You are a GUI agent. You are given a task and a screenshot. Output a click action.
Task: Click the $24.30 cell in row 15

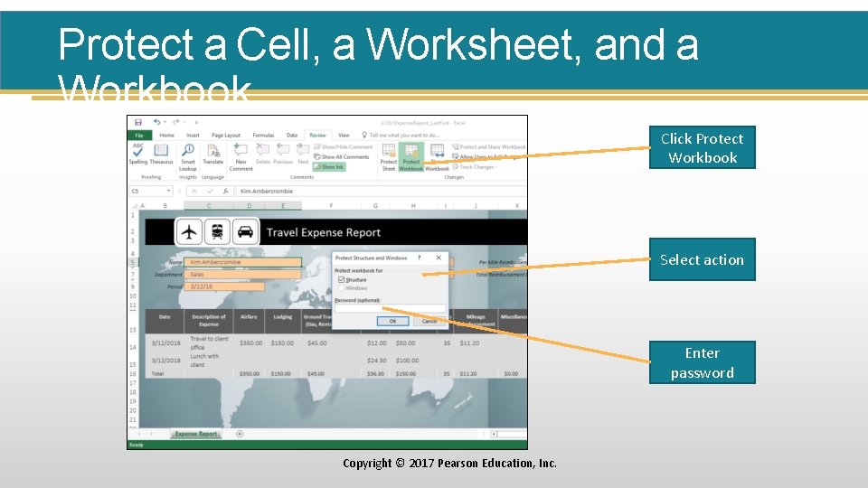click(377, 361)
